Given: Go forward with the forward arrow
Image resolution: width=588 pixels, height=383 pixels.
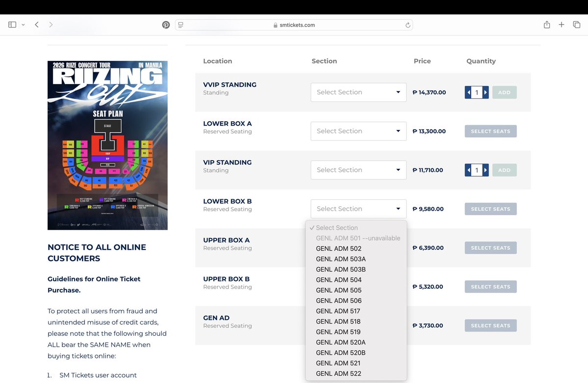Looking at the screenshot, I should click(51, 25).
